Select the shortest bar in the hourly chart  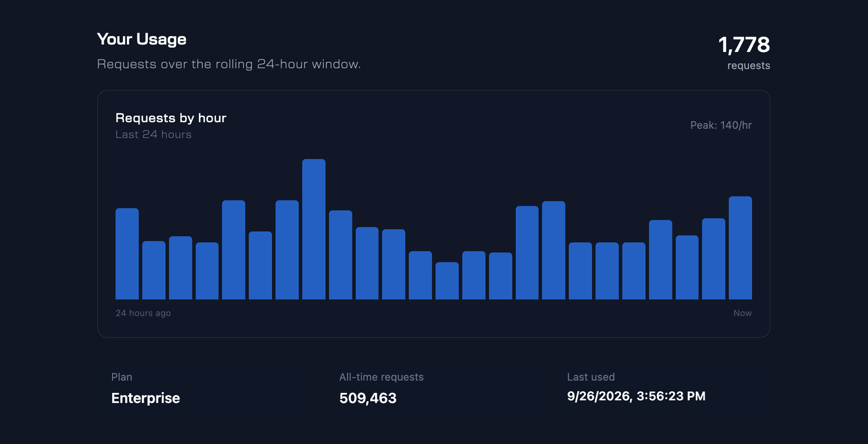click(447, 281)
